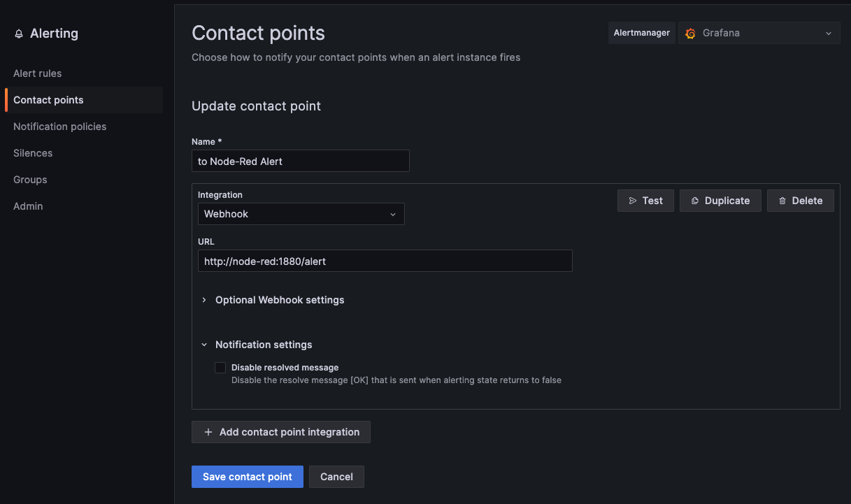Open Silences in the sidebar

(x=33, y=153)
